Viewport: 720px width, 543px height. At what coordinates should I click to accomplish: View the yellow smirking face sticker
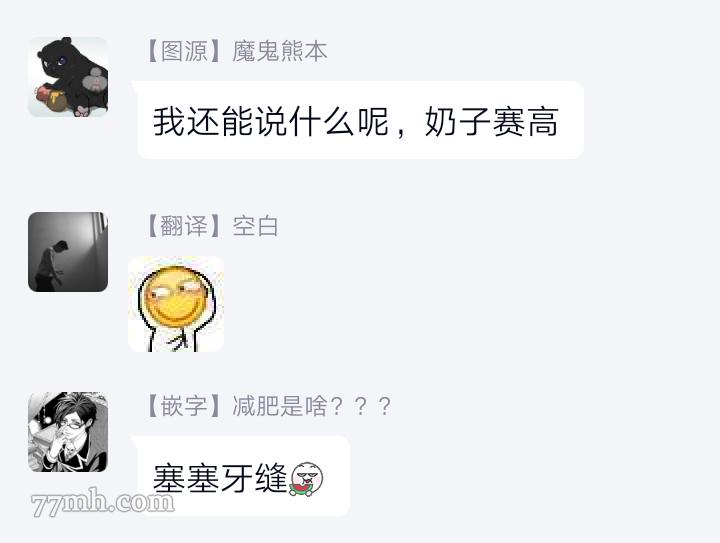click(176, 304)
